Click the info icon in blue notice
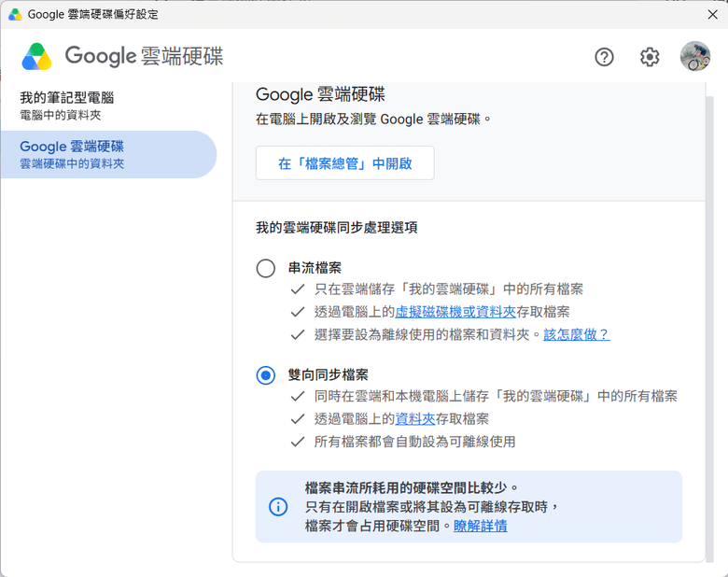 coord(278,506)
